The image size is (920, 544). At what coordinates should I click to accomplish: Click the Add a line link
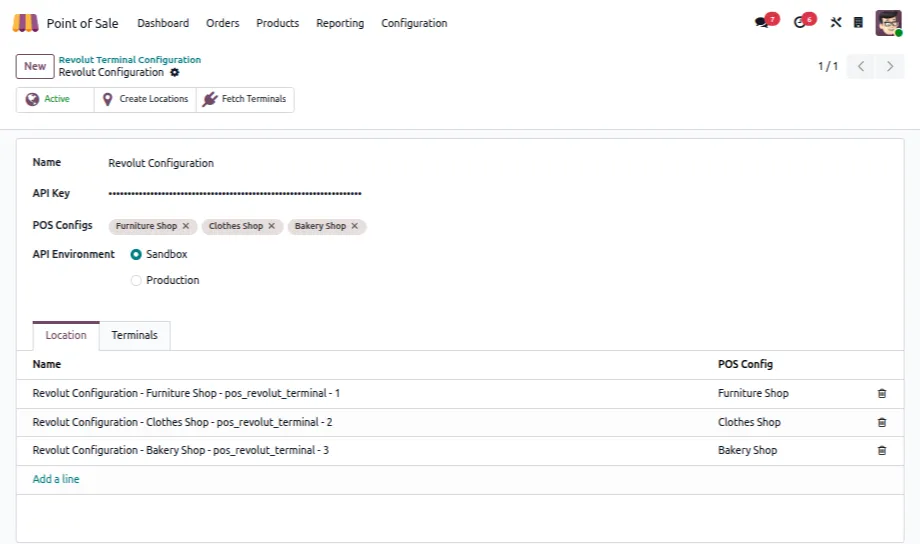(x=56, y=479)
